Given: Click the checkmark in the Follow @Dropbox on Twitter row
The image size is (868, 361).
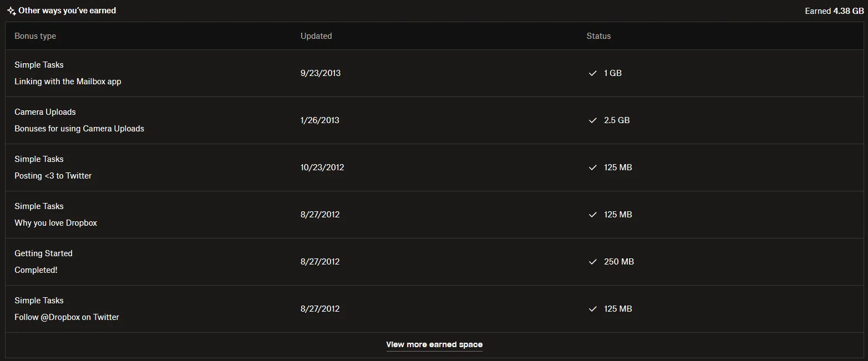Looking at the screenshot, I should click(592, 309).
